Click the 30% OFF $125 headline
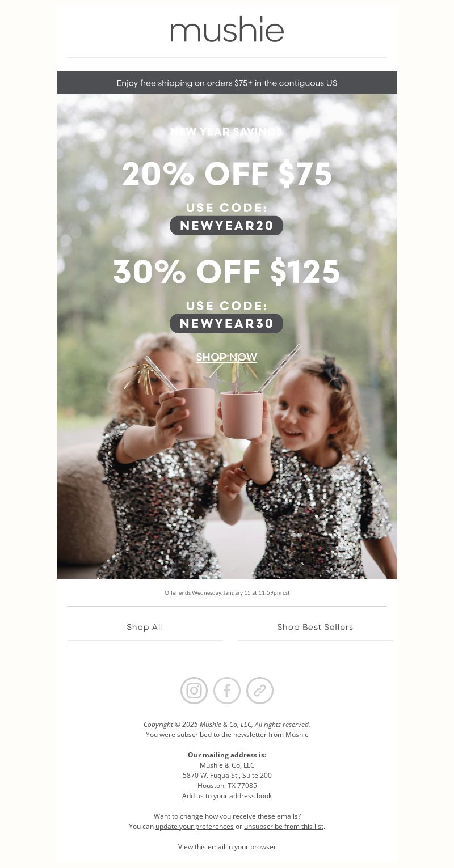Viewport: 454px width, 868px height. coord(226,272)
